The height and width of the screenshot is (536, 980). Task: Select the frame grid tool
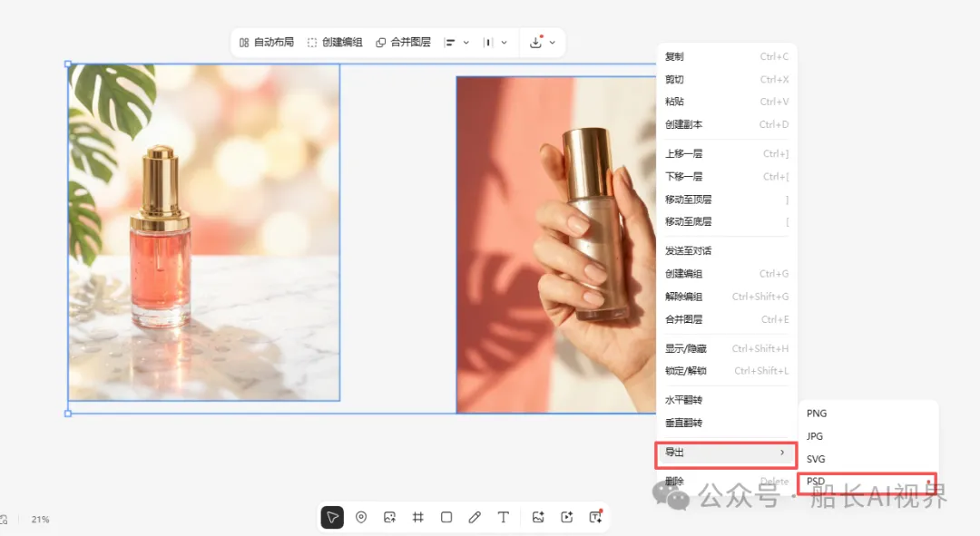417,517
